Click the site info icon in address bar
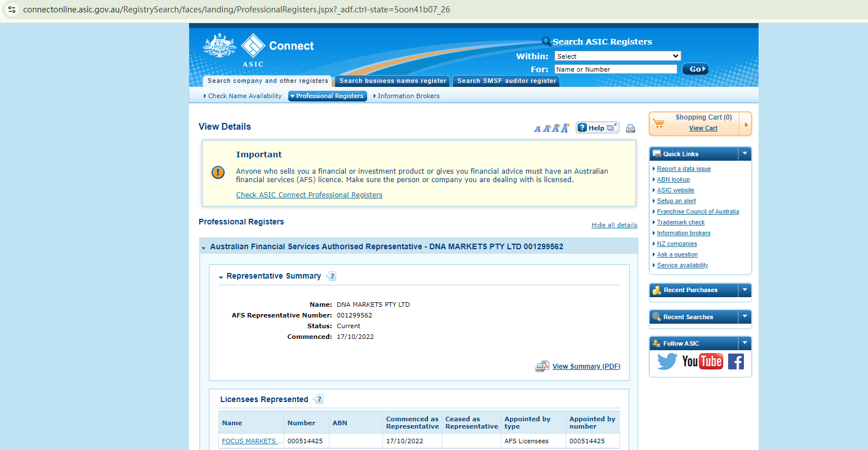 pos(12,10)
